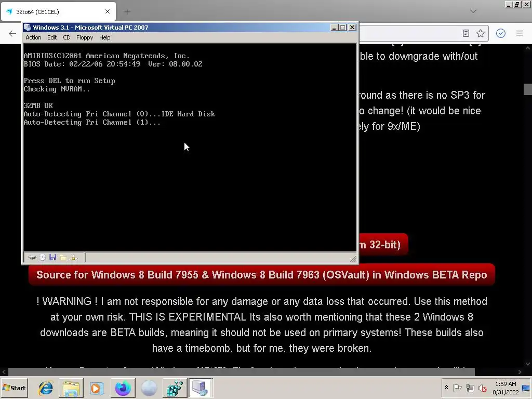The width and height of the screenshot is (532, 399).
Task: Click the page vertical scrollbar thumb
Action: pos(528,89)
